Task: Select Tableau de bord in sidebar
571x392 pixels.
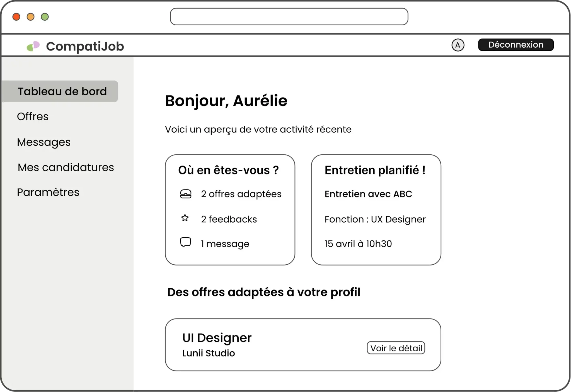Action: click(62, 91)
